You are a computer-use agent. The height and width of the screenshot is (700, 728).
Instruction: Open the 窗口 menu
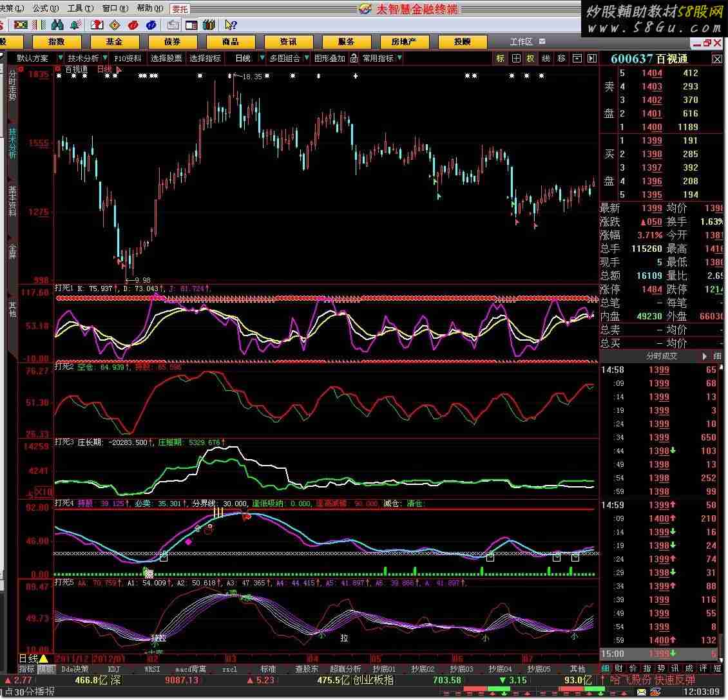[115, 8]
